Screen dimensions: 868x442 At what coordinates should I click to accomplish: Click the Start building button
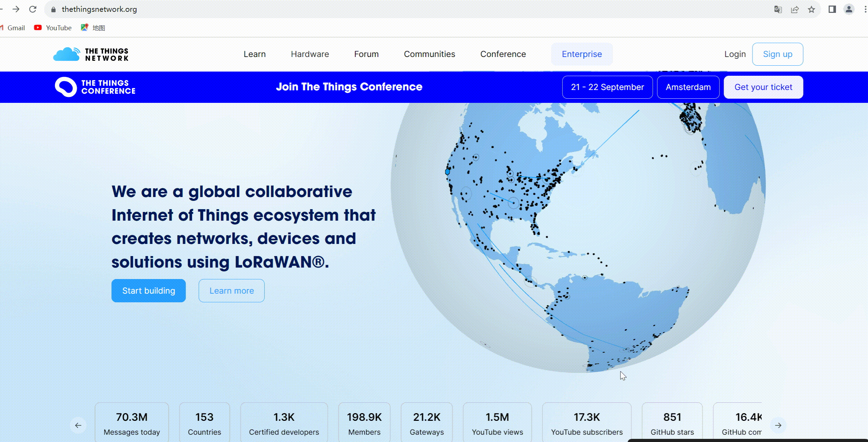pyautogui.click(x=149, y=290)
